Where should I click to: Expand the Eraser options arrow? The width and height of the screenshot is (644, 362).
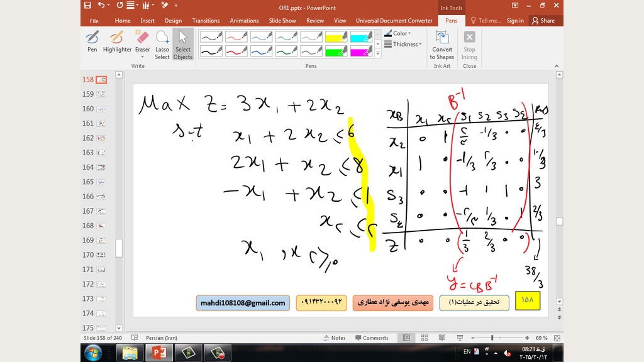tap(143, 57)
